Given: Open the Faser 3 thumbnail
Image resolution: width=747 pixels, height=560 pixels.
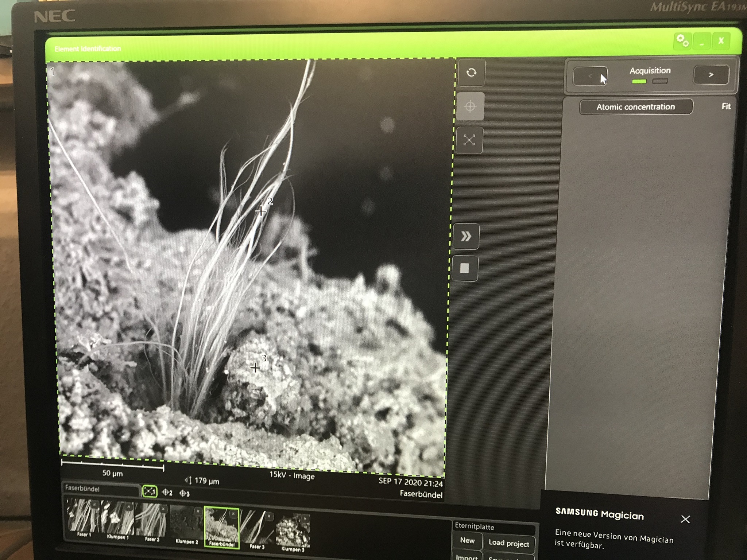Looking at the screenshot, I should click(x=257, y=530).
